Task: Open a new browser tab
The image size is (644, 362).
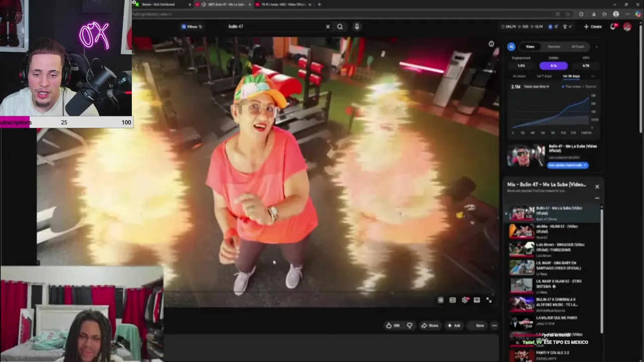Action: (319, 5)
